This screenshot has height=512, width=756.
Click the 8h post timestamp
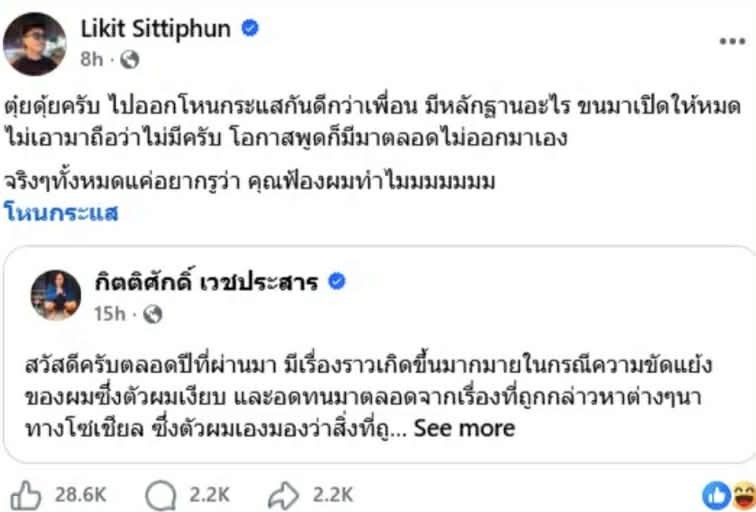(x=92, y=60)
